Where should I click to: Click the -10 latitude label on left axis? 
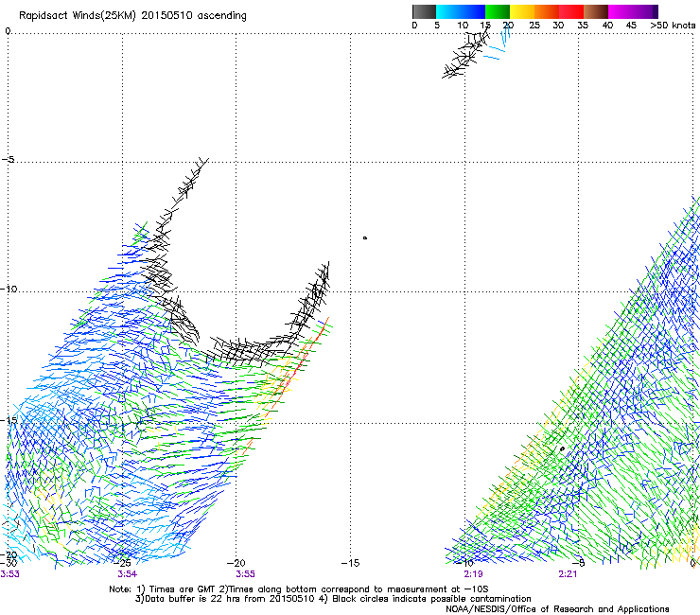point(9,289)
